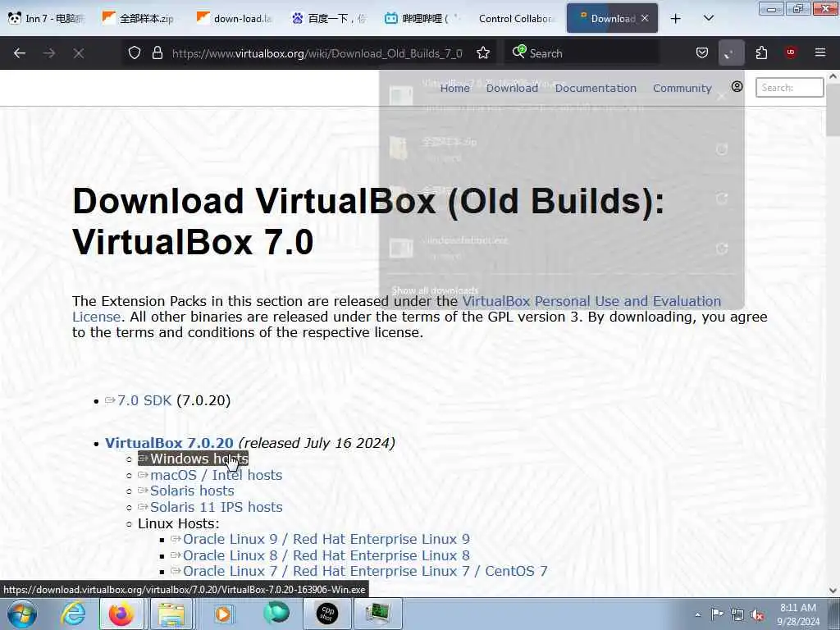840x630 pixels.
Task: Open the Extensions puzzle-piece icon
Action: point(761,52)
